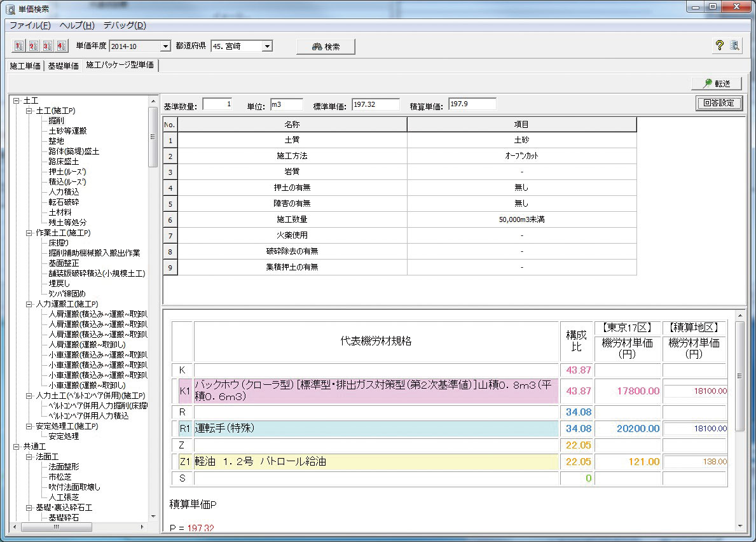Collapse the top-level 土工 tree node
The width and height of the screenshot is (756, 542).
17,101
